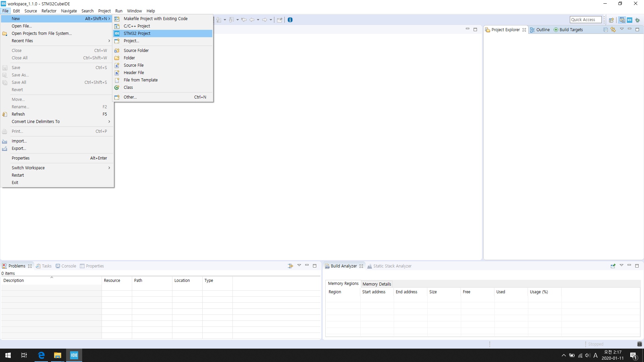644x362 pixels.
Task: Sort the Problems table by Description column header
Action: pos(13,281)
